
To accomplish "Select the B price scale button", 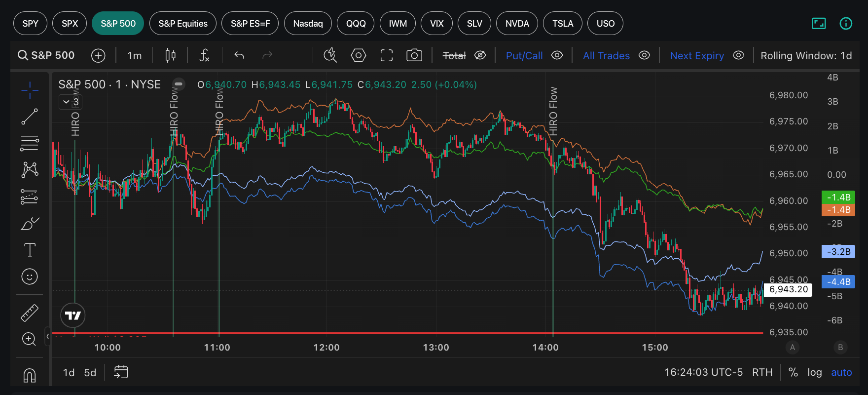I will [x=840, y=347].
